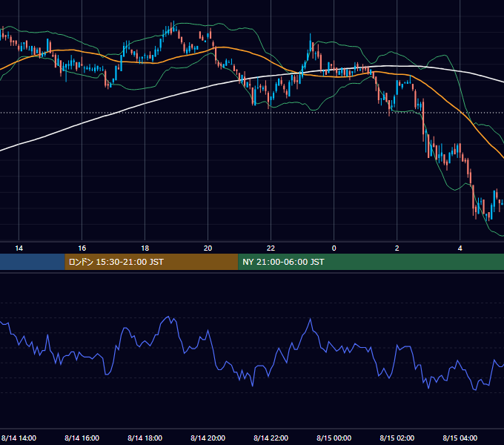The image size is (504, 445).
Task: Click the 8/15 04:00 time label
Action: pos(460,438)
